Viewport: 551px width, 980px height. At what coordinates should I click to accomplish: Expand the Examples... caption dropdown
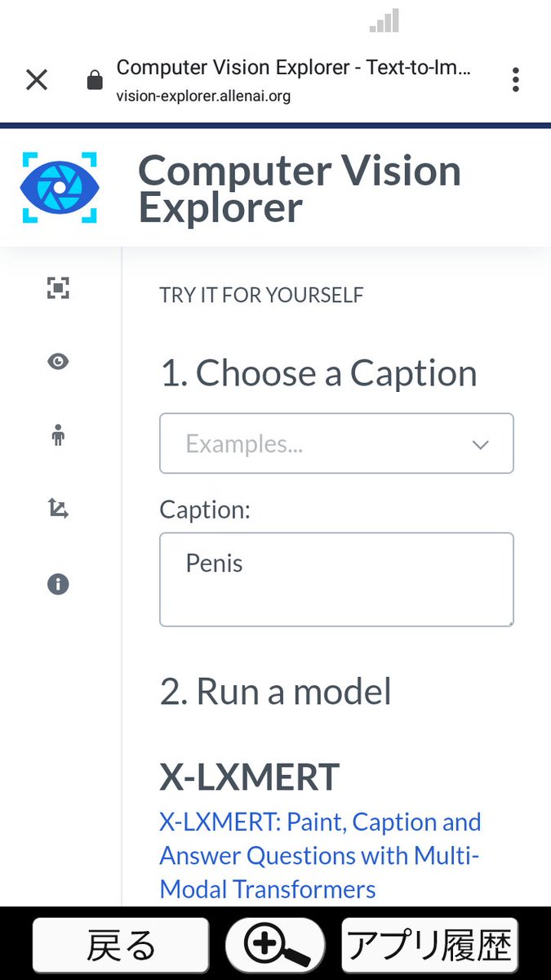(x=327, y=443)
